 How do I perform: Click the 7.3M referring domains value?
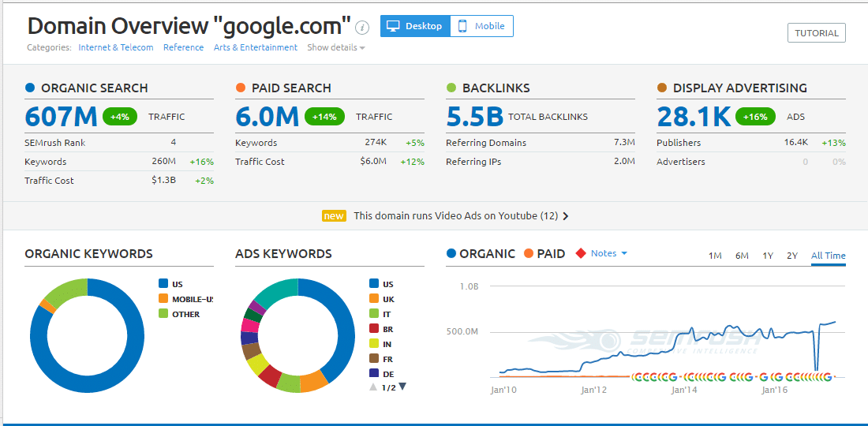[624, 143]
